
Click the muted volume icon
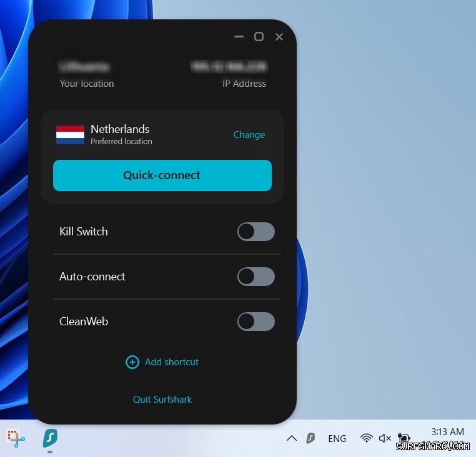385,438
